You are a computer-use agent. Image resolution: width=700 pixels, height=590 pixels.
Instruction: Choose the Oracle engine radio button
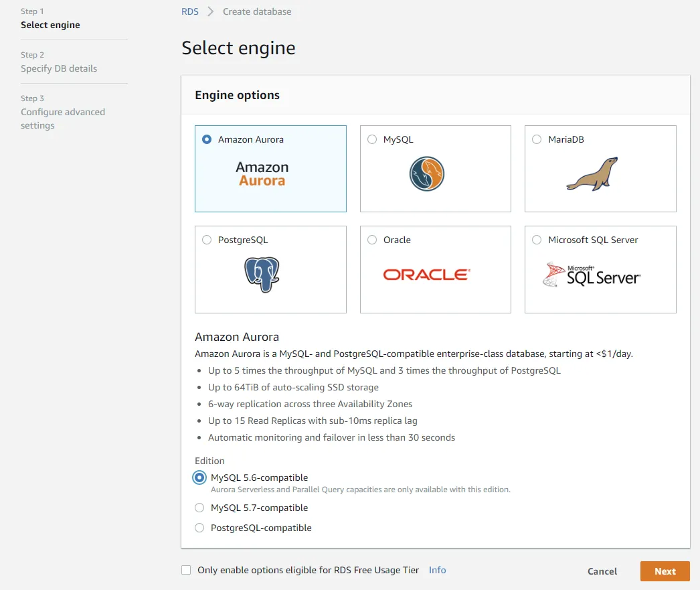pyautogui.click(x=372, y=240)
